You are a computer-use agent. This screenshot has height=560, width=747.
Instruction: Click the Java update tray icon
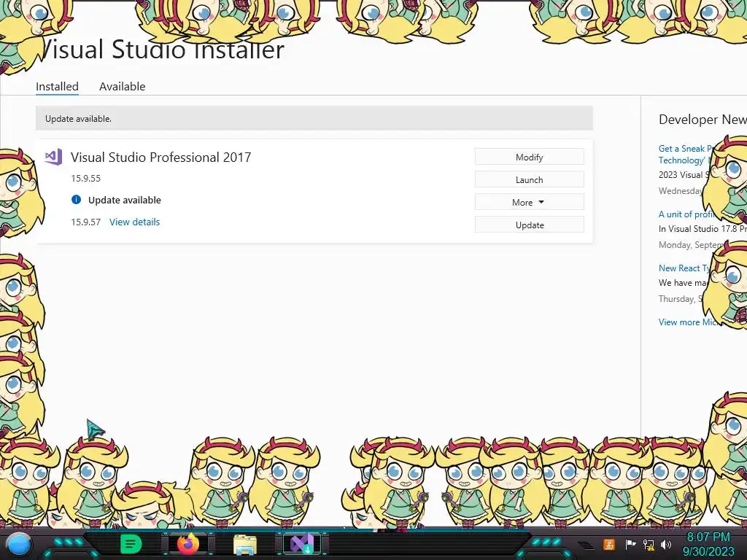pyautogui.click(x=609, y=544)
